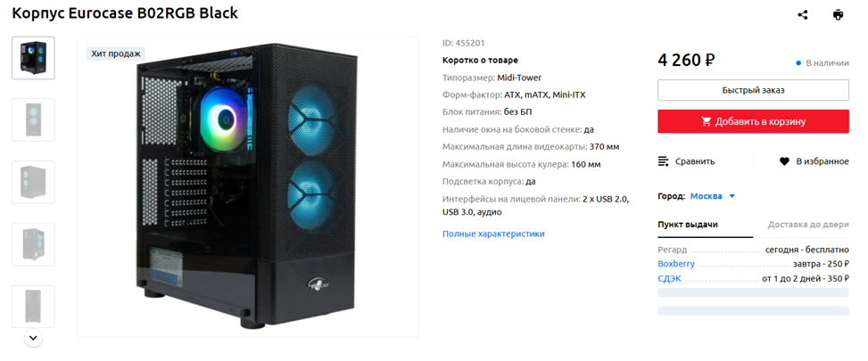
Task: Click the compare list icon
Action: click(x=663, y=161)
